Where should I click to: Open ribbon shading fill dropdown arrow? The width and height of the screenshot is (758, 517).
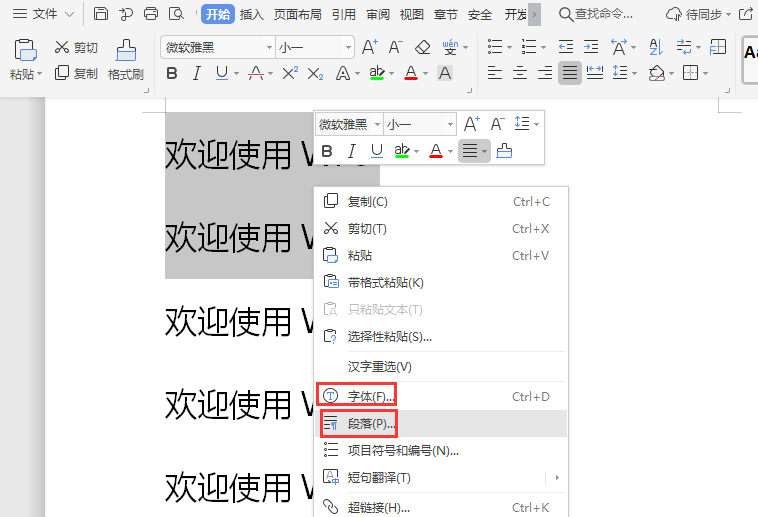pyautogui.click(x=671, y=74)
